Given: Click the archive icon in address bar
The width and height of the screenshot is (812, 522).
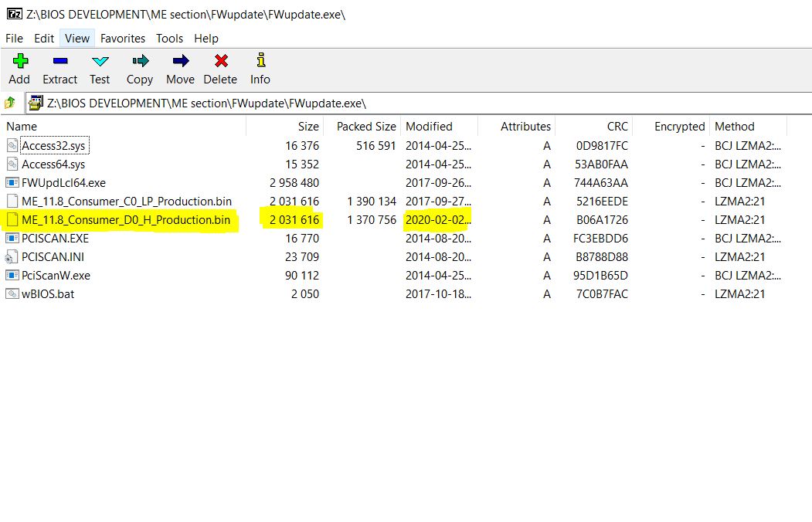Looking at the screenshot, I should [x=36, y=103].
